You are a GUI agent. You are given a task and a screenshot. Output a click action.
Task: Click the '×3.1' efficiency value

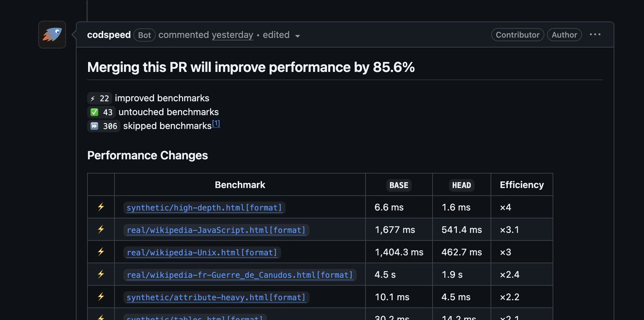(510, 230)
